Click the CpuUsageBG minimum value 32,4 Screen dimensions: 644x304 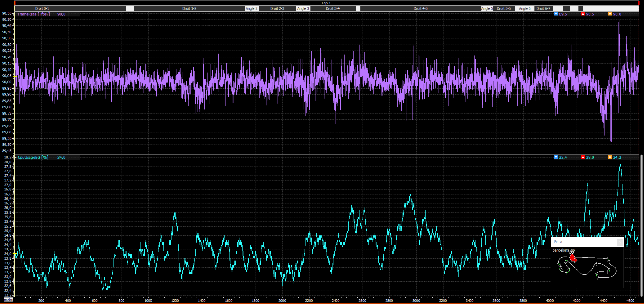click(563, 157)
